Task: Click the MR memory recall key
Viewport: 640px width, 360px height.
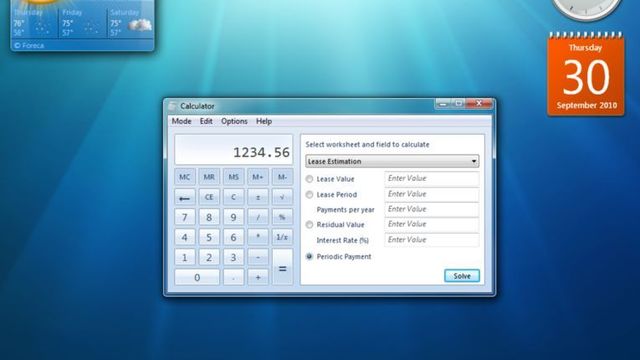Action: (x=209, y=177)
